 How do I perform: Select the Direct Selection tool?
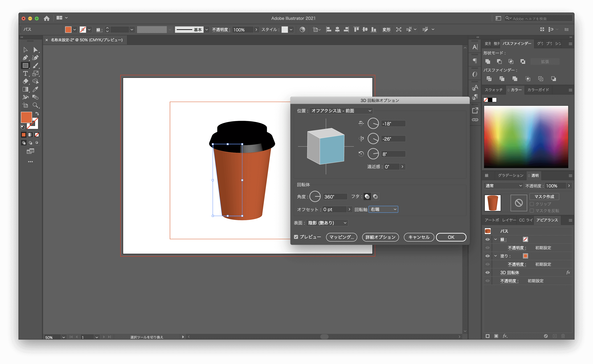click(35, 50)
